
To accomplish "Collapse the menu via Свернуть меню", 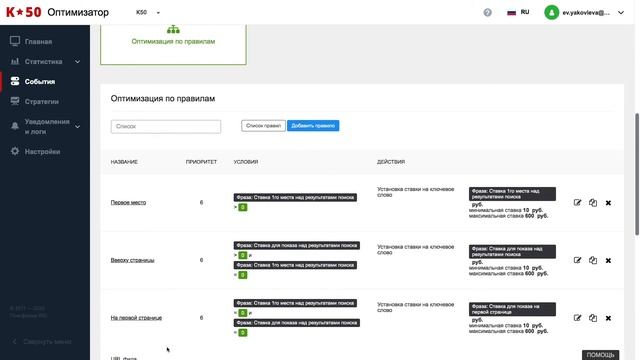I will (42, 341).
